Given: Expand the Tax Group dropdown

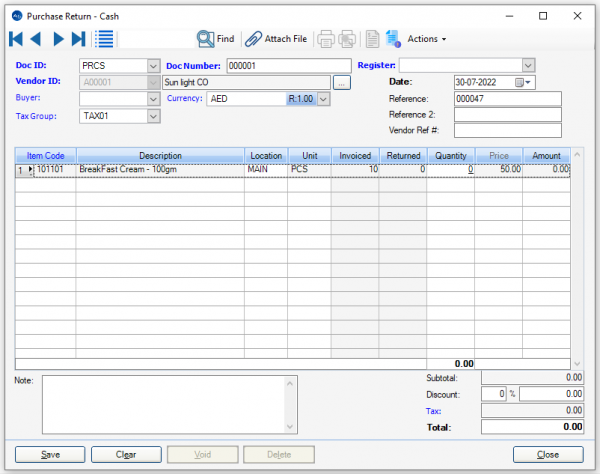Looking at the screenshot, I should tap(153, 116).
